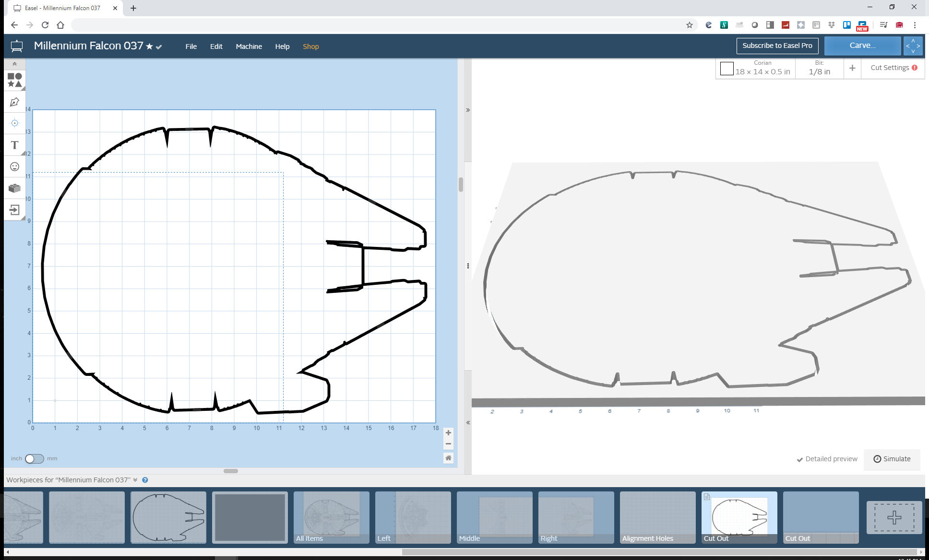Click the canvas horizontal scrollbar handle
The height and width of the screenshot is (560, 929).
(x=231, y=471)
